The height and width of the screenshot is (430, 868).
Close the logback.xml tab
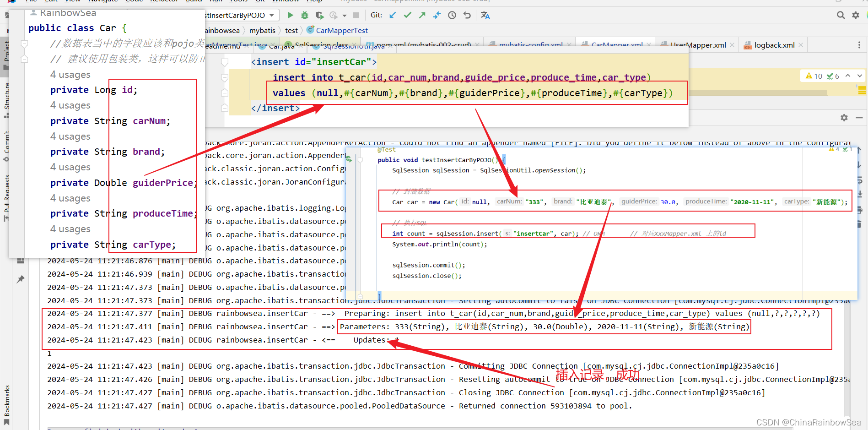point(801,45)
